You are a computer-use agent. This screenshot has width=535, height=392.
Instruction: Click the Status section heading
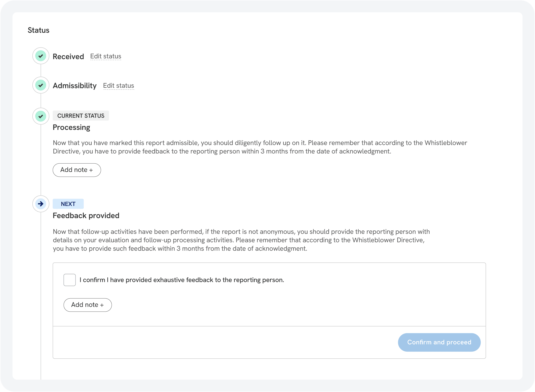[x=38, y=30]
